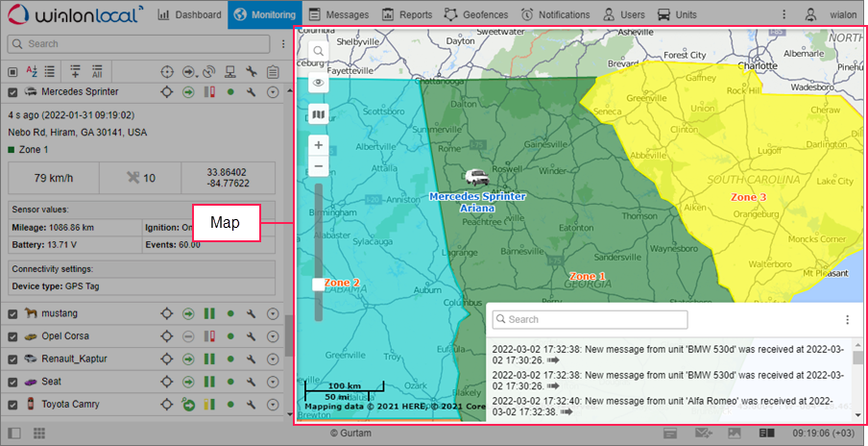Image resolution: width=868 pixels, height=446 pixels.
Task: Open the bottom-bar image icon
Action: 734,433
